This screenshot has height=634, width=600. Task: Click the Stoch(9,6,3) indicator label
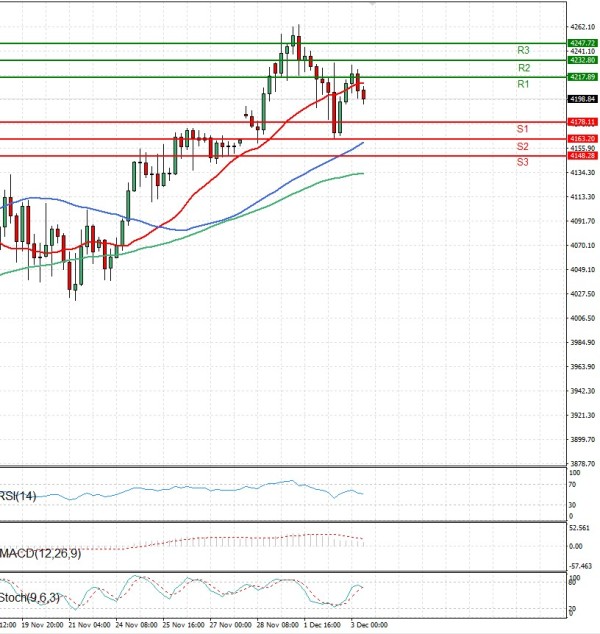pyautogui.click(x=28, y=597)
